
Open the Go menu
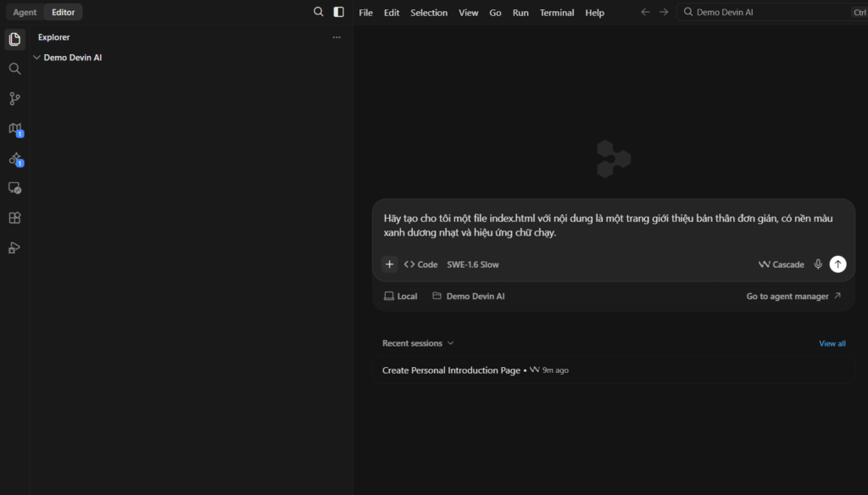tap(495, 12)
